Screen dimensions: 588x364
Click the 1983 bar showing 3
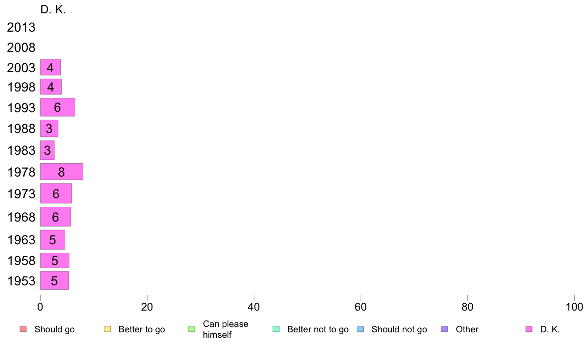tap(47, 150)
